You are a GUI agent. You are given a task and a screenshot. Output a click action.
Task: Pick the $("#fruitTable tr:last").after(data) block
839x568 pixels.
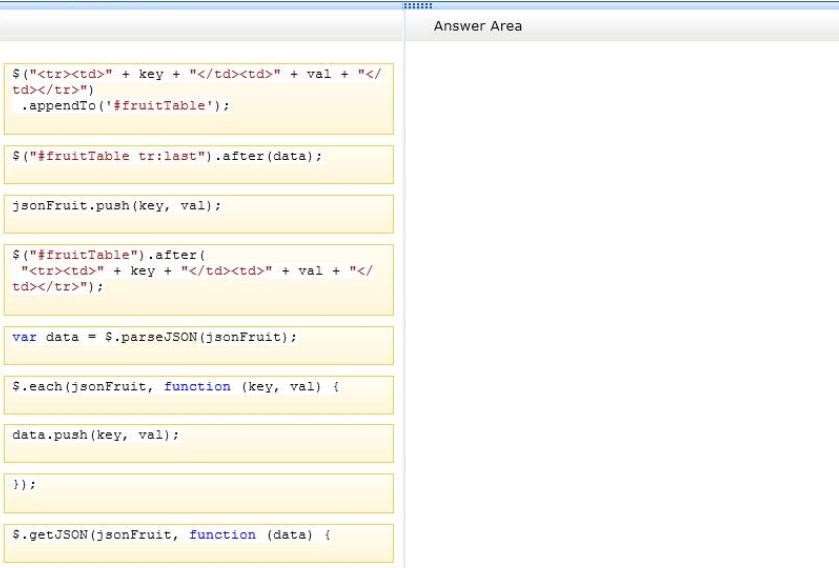(x=199, y=164)
